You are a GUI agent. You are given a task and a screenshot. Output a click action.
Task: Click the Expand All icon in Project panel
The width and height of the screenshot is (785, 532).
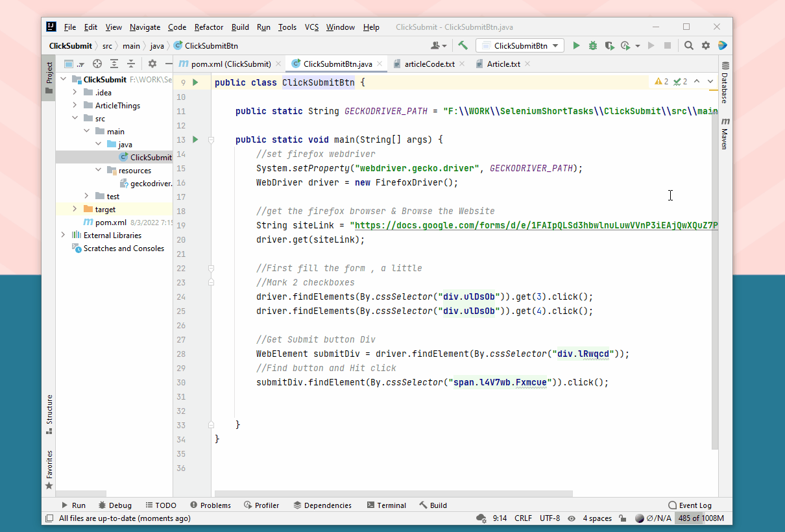pyautogui.click(x=114, y=64)
